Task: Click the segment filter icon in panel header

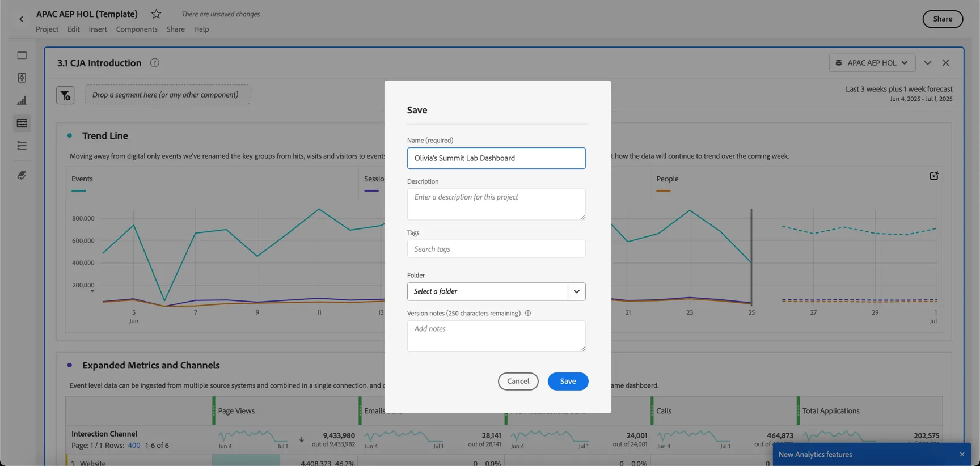Action: (65, 95)
